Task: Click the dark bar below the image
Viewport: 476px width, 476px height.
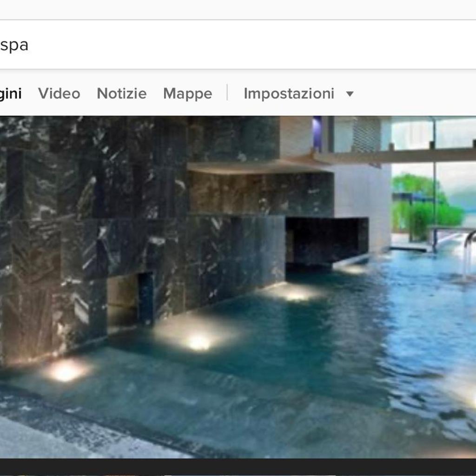Action: pos(238,467)
